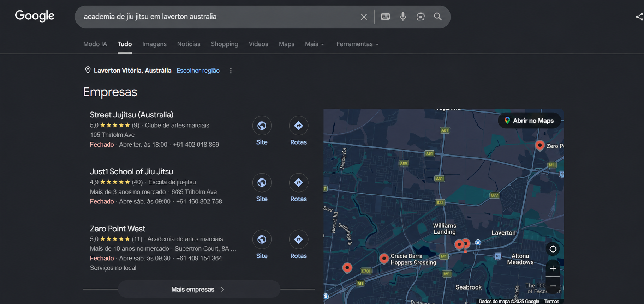Screen dimensions: 644x304
Task: Switch to the Imagens tab
Action: (x=154, y=44)
